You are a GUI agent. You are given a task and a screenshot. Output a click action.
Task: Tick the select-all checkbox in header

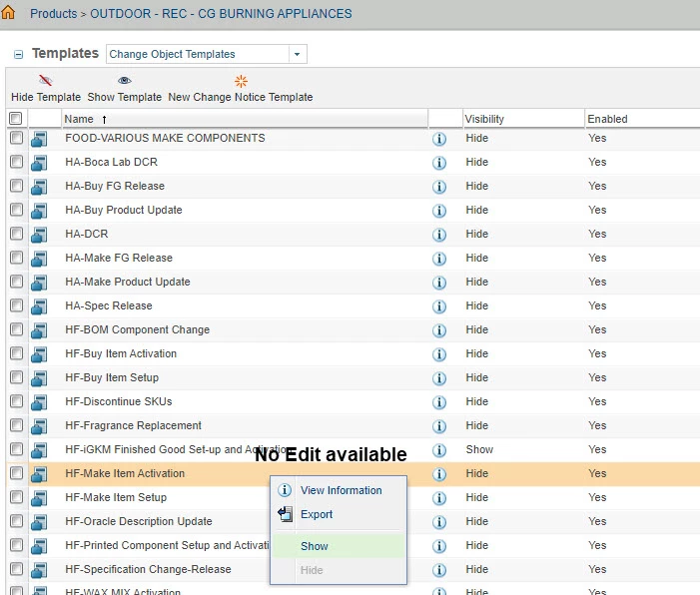pyautogui.click(x=15, y=118)
